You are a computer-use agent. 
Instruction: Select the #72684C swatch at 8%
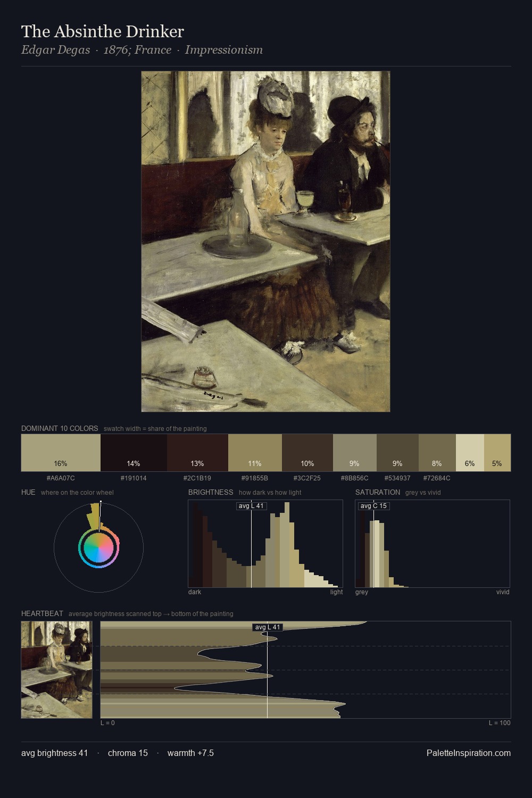(437, 453)
